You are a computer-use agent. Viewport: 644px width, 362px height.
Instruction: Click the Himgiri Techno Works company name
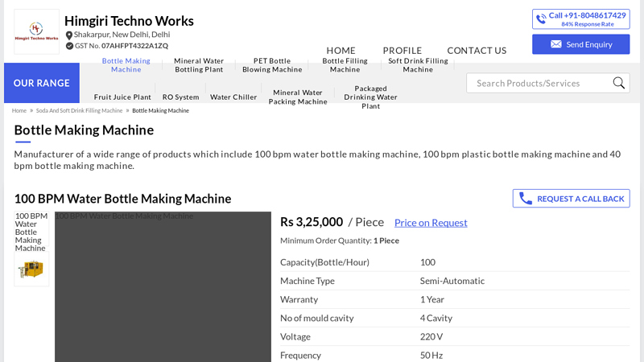129,21
